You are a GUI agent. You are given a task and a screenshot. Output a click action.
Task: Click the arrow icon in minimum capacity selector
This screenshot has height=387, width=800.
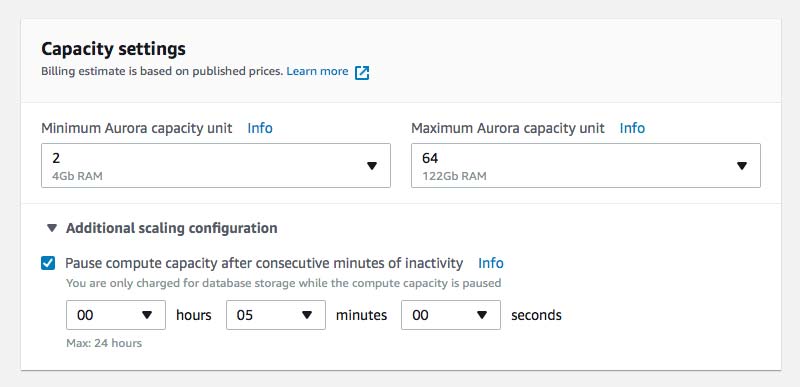coord(372,166)
